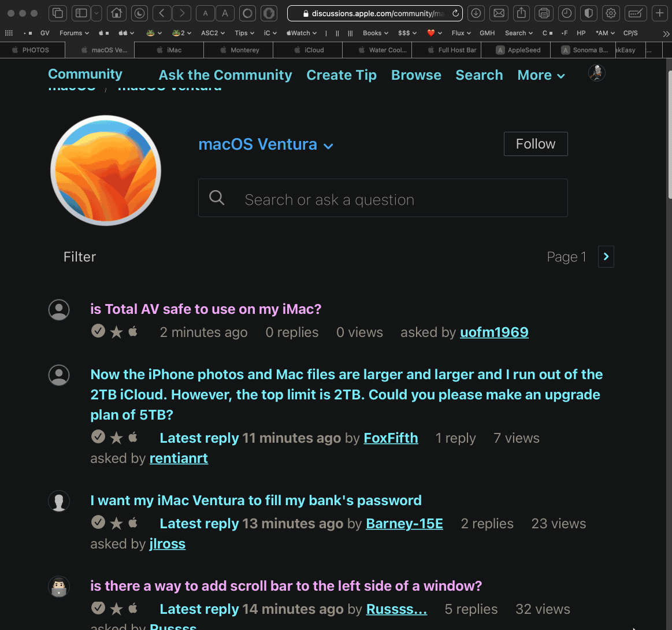Open the GV bookmark
The width and height of the screenshot is (672, 630).
coord(45,33)
